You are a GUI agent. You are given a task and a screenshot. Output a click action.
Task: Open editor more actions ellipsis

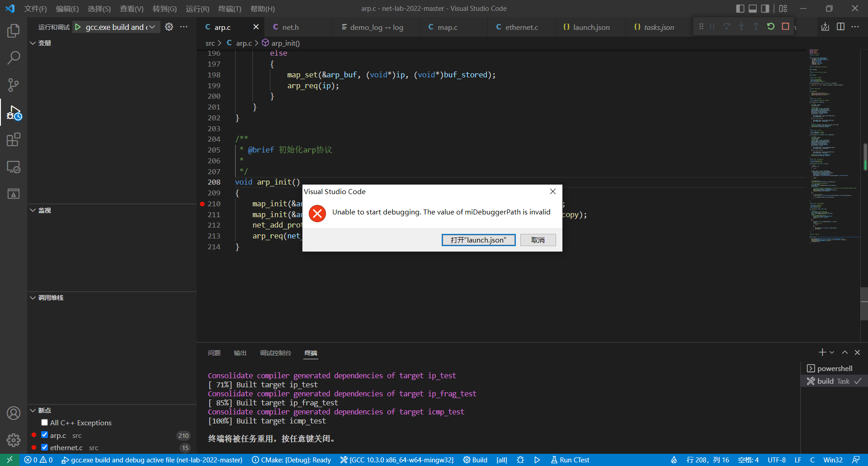[x=855, y=27]
